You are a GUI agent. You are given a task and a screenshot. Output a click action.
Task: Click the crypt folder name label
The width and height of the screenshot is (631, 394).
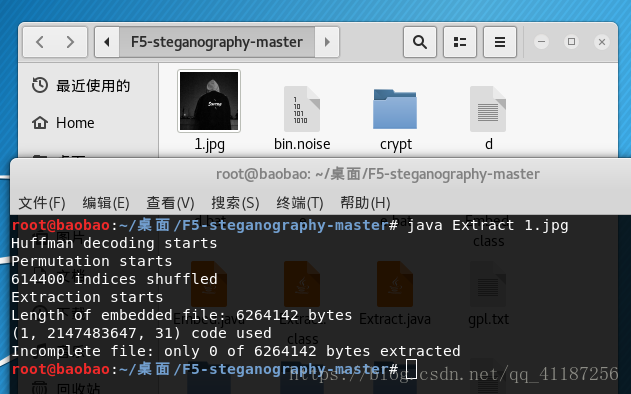point(396,144)
